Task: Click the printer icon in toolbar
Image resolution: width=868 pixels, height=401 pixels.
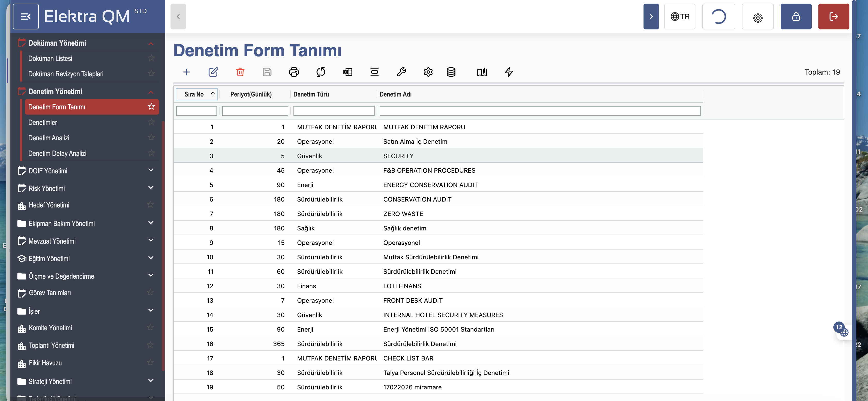Action: point(293,72)
